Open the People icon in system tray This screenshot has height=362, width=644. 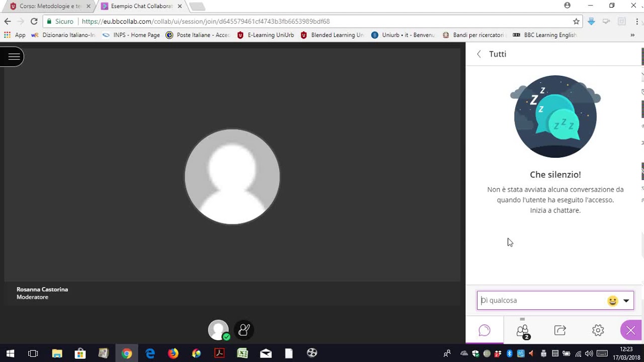click(x=447, y=353)
